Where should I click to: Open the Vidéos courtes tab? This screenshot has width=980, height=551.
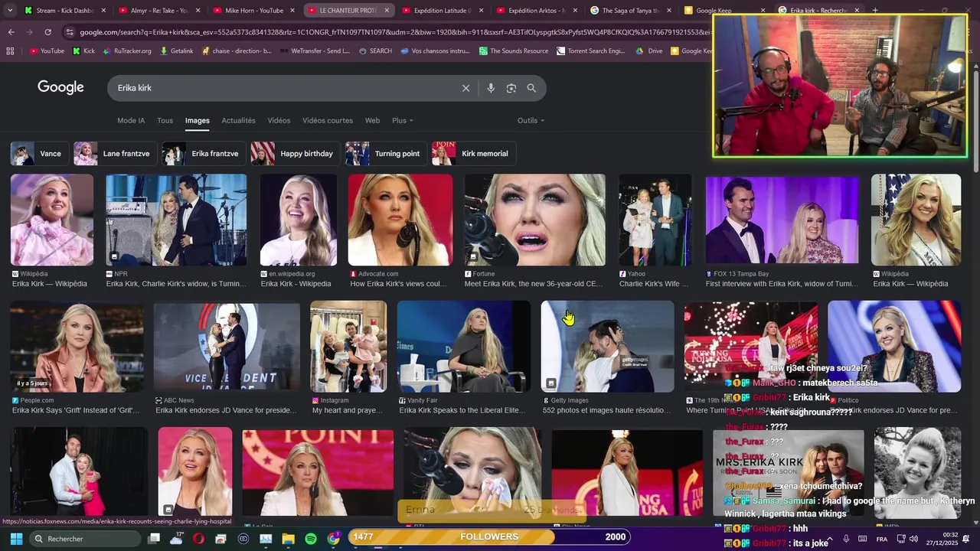[328, 120]
